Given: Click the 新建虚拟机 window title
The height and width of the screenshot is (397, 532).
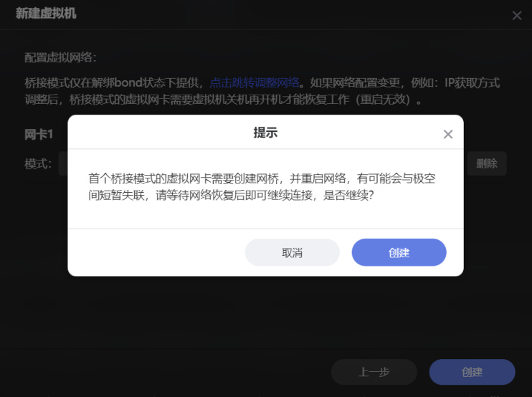Looking at the screenshot, I should tap(46, 14).
